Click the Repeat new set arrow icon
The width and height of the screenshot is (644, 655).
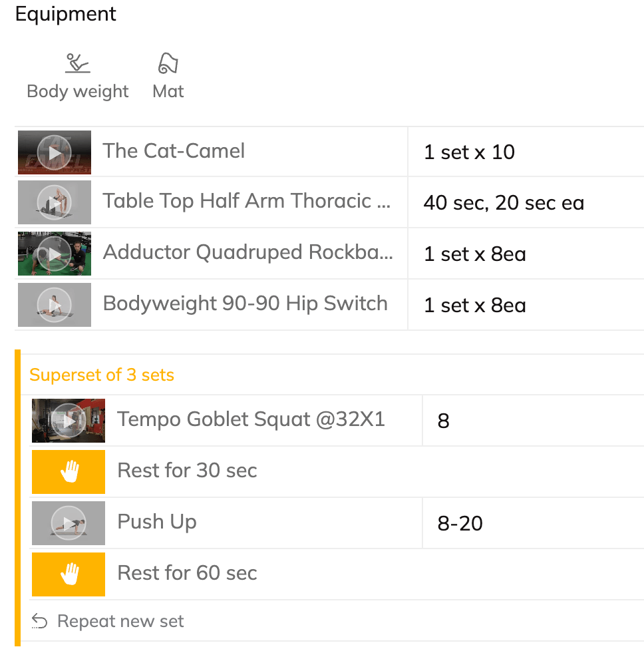tap(40, 622)
